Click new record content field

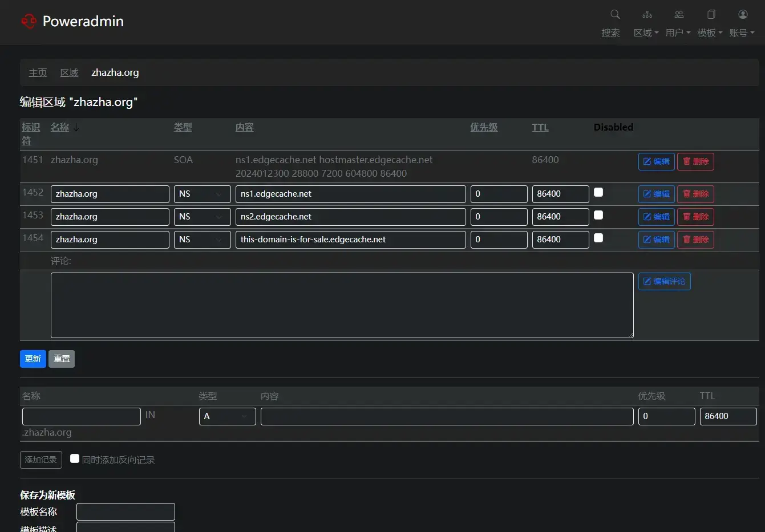click(x=447, y=416)
